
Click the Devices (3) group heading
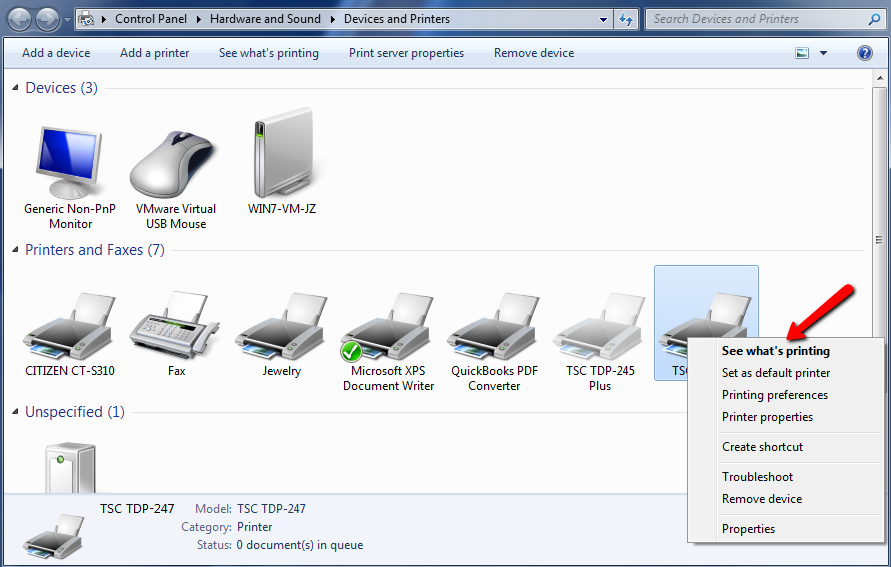(x=61, y=87)
